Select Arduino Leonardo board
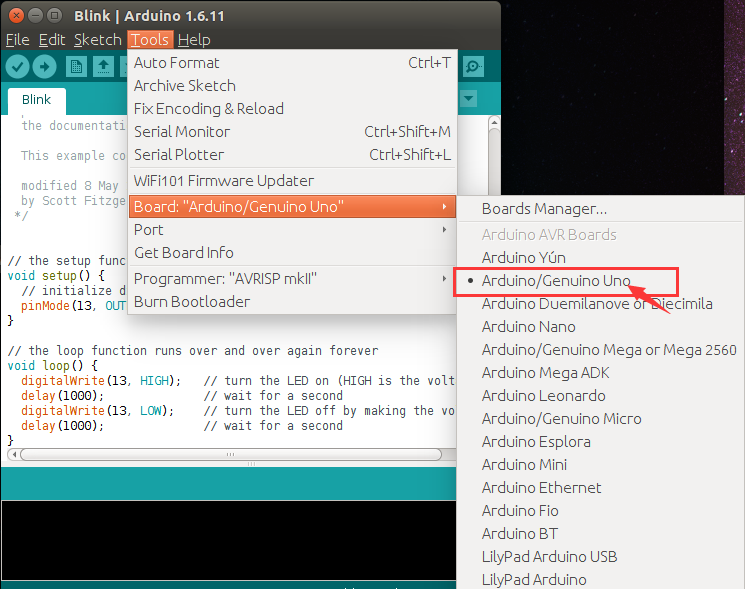Viewport: 745px width, 589px height. 601,396
